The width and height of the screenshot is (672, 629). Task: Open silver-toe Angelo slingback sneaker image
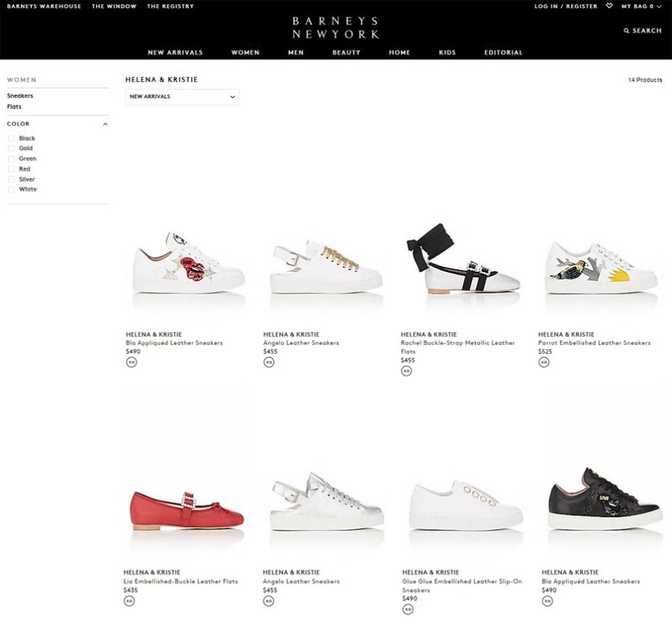pos(326,501)
